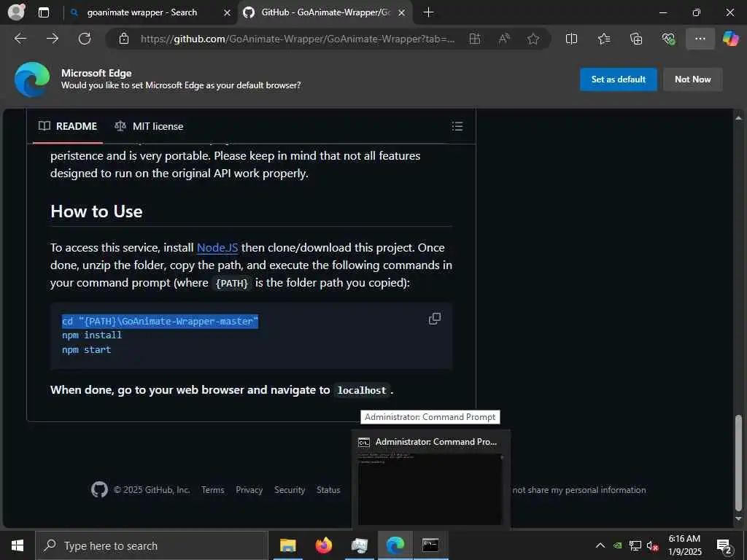Switch to the README tab
The height and width of the screenshot is (560, 747).
(68, 126)
